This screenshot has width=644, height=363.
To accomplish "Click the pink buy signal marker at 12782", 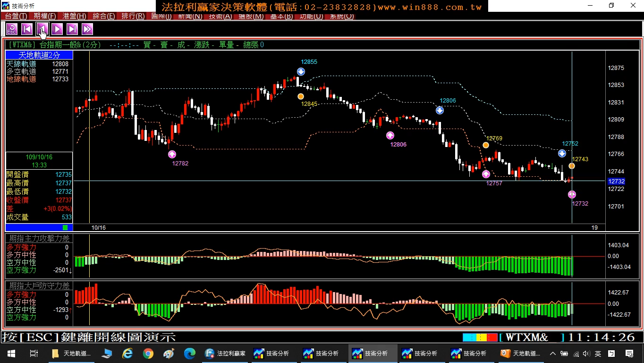I will coord(172,154).
